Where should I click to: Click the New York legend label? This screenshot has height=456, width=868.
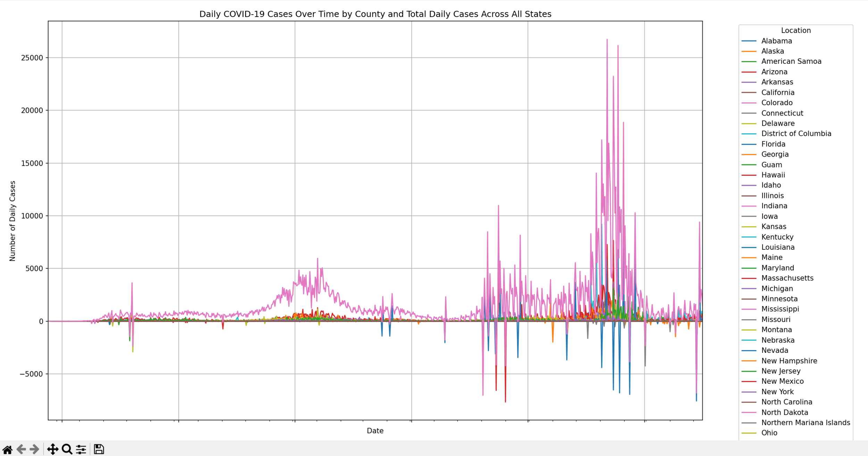point(777,392)
